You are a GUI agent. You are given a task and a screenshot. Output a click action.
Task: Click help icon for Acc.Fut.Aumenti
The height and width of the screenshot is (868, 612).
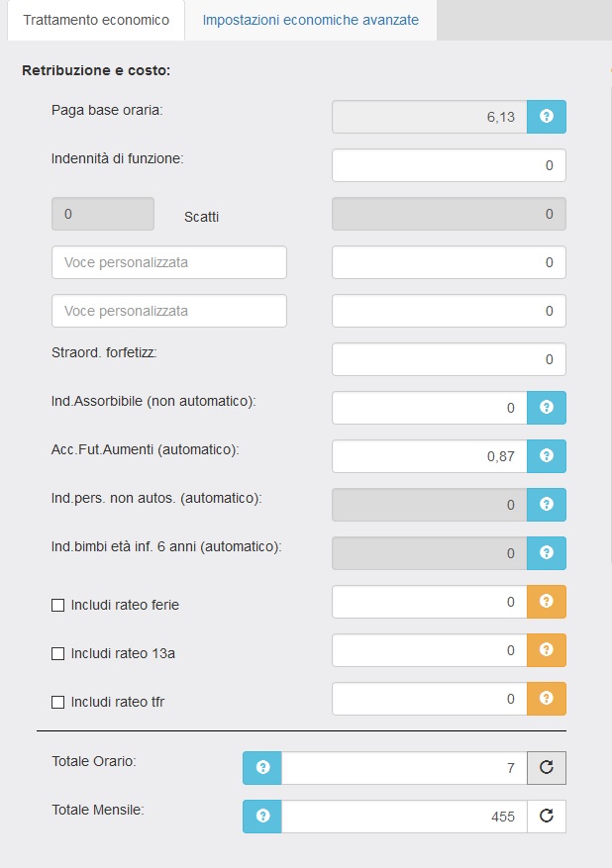[x=546, y=456]
